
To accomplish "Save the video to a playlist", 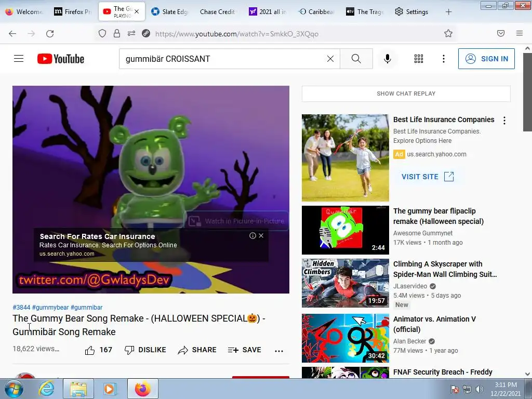I will 244,350.
